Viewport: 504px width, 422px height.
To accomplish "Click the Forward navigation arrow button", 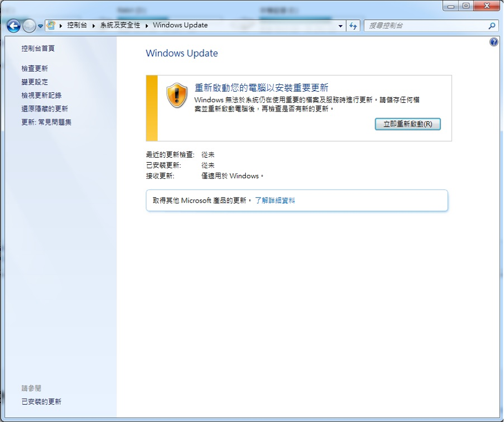I will (x=29, y=26).
